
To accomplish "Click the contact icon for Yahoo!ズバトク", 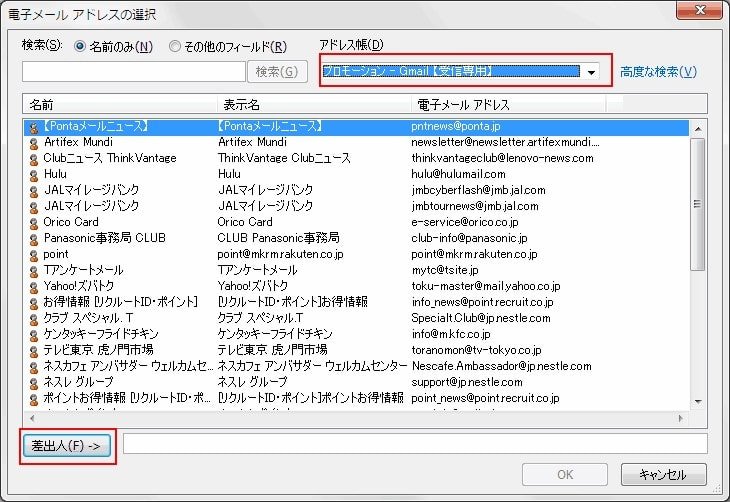I will [x=34, y=287].
